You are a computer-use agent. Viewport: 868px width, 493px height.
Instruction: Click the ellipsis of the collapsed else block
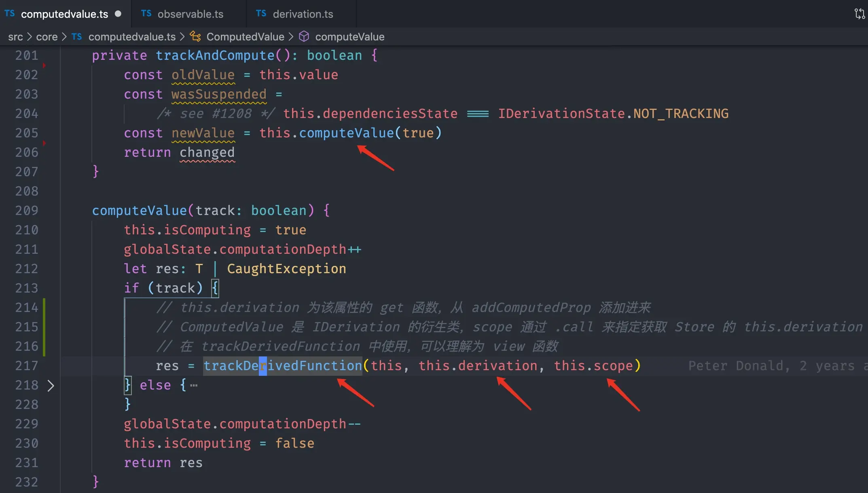194,386
